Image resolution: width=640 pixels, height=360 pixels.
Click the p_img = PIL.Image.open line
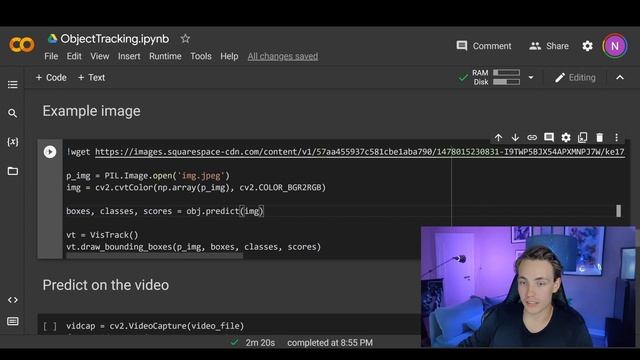pos(148,176)
